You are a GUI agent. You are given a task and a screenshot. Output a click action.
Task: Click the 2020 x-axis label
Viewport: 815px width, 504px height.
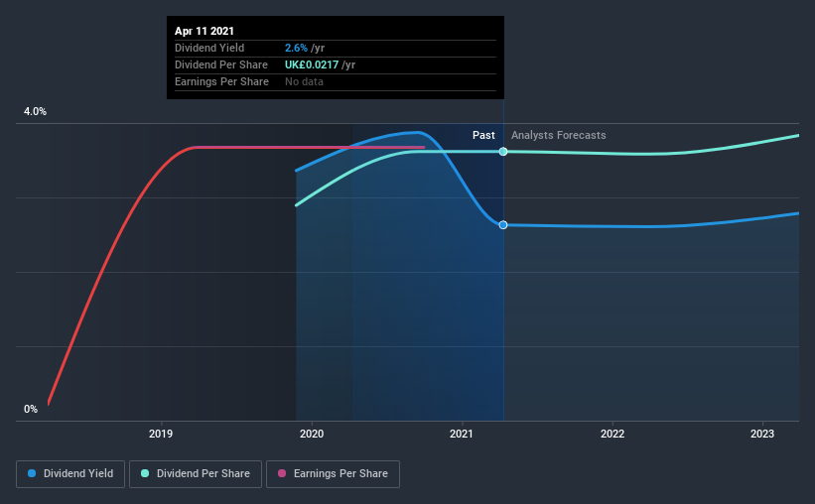tap(312, 434)
